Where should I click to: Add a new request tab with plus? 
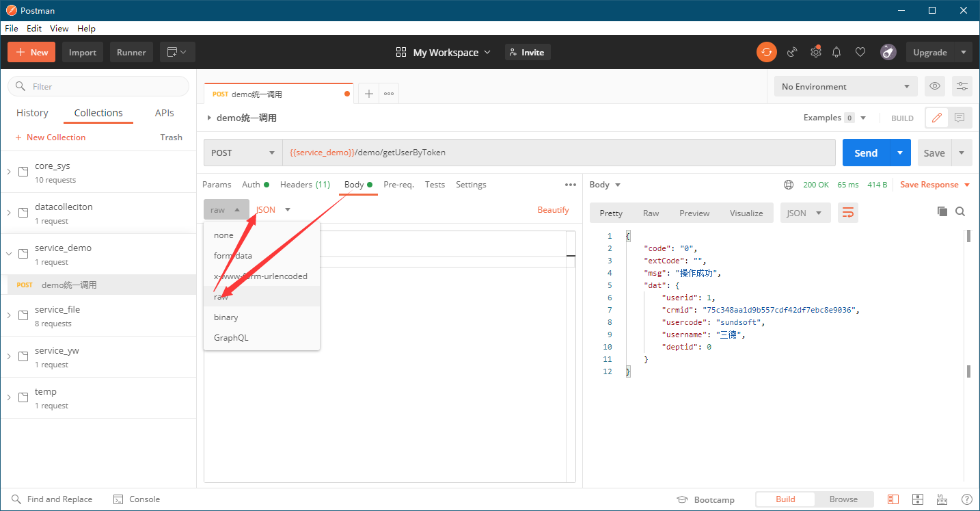point(368,94)
